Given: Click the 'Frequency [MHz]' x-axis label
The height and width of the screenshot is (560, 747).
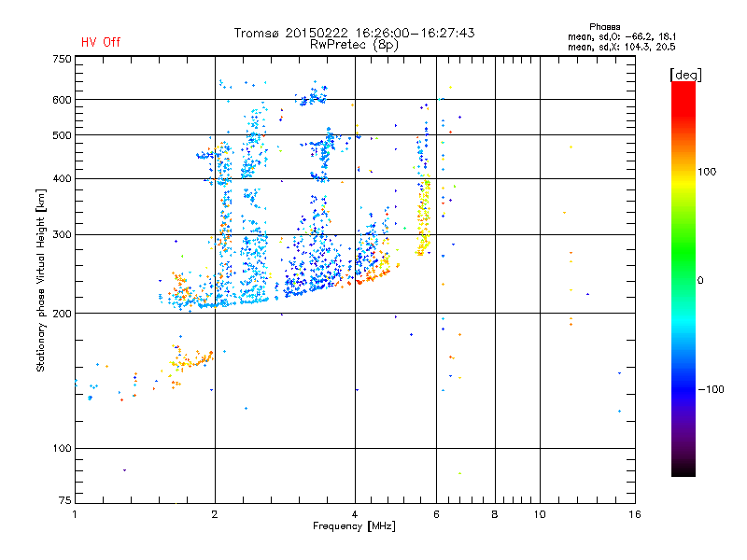Looking at the screenshot, I should point(354,526).
